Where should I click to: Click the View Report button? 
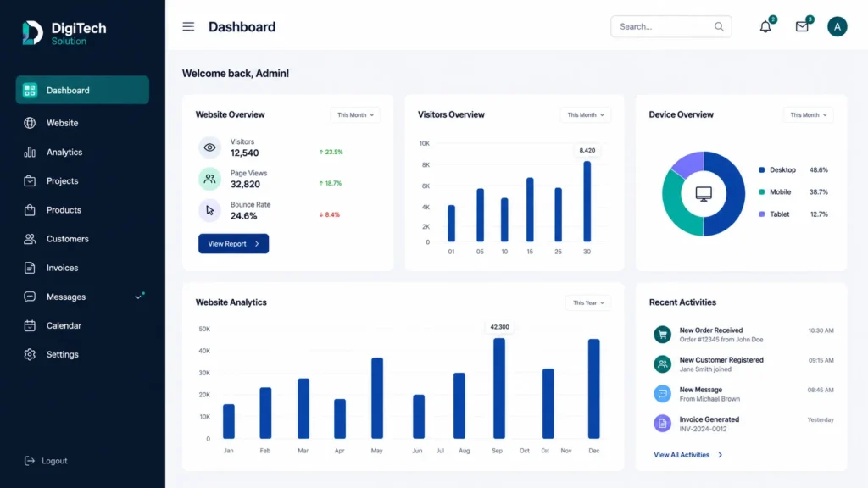[234, 243]
